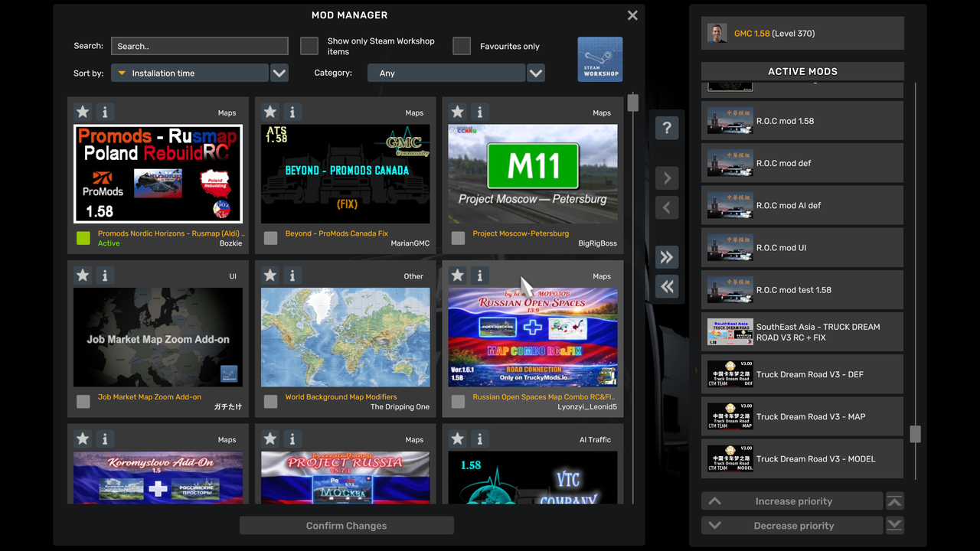
Task: Deactivate selected mod with single left arrow
Action: (x=667, y=207)
